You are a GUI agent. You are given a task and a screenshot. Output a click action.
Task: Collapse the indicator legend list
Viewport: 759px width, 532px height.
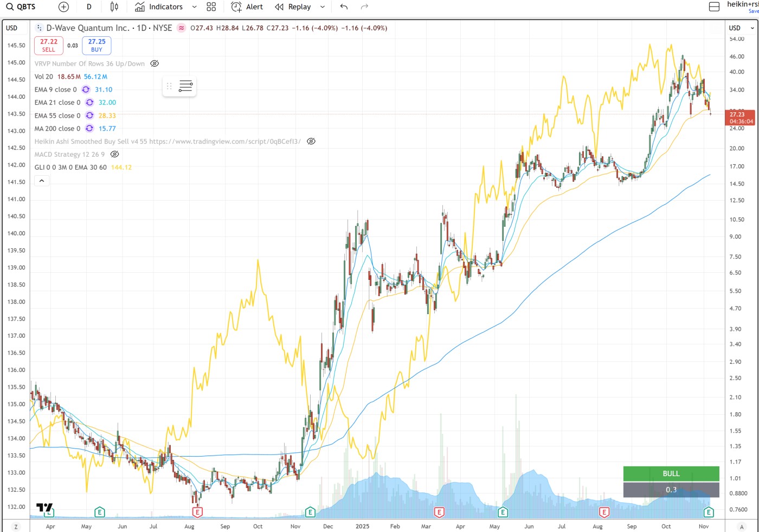click(x=42, y=181)
